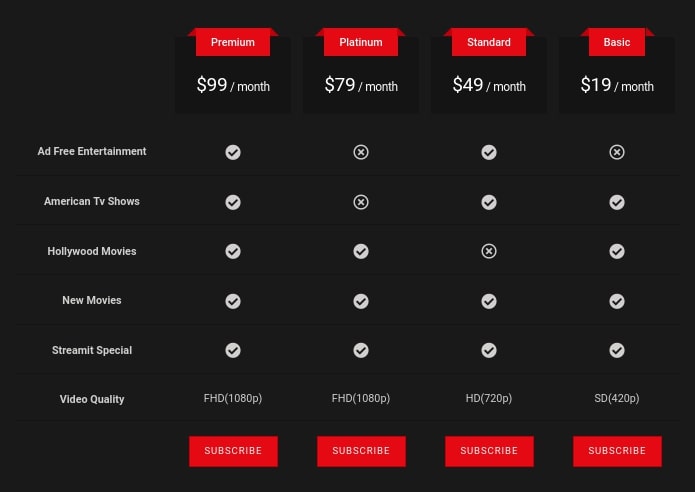Image resolution: width=695 pixels, height=492 pixels.
Task: Subscribe to the Platinum plan
Action: 361,451
